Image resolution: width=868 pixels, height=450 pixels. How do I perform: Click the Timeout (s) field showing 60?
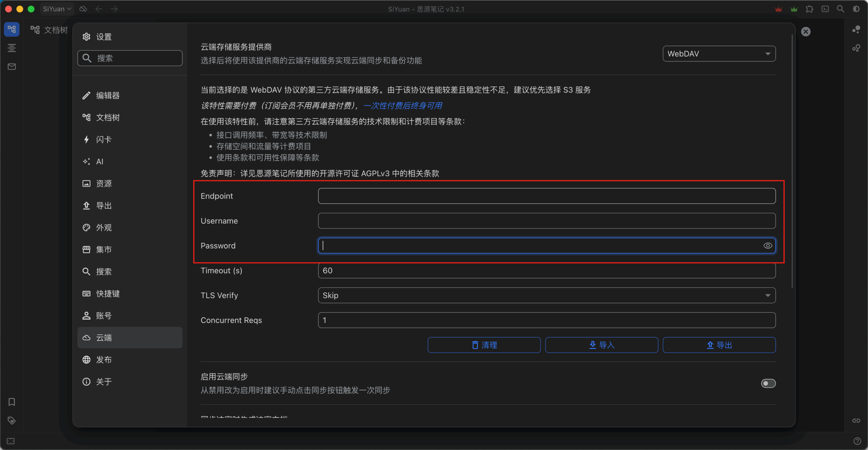(x=547, y=270)
